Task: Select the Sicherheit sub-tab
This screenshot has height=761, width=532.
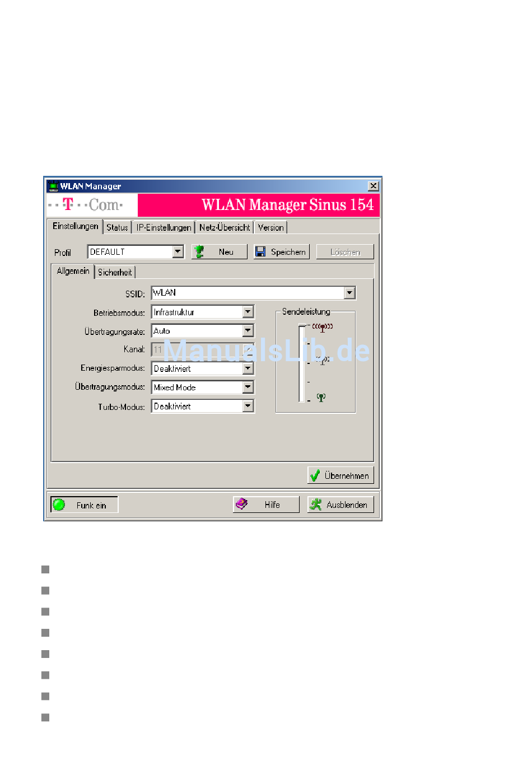Action: click(115, 272)
